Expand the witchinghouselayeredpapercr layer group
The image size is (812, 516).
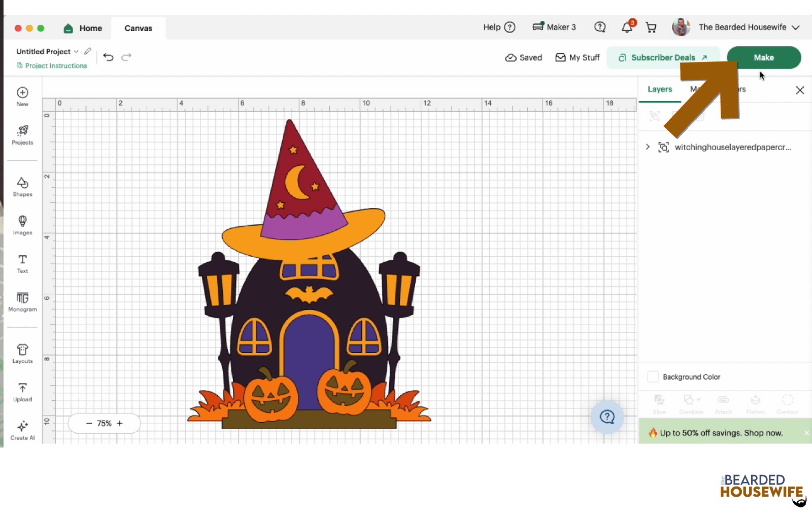click(x=648, y=147)
